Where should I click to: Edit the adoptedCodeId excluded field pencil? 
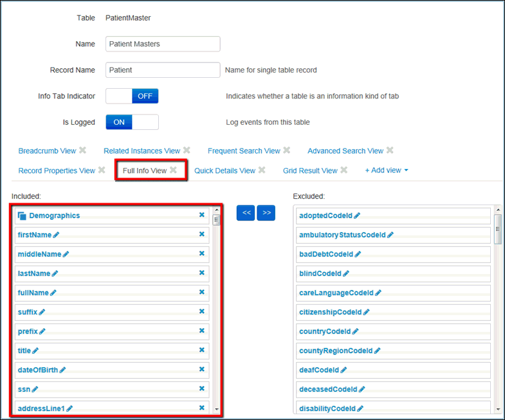pos(357,216)
